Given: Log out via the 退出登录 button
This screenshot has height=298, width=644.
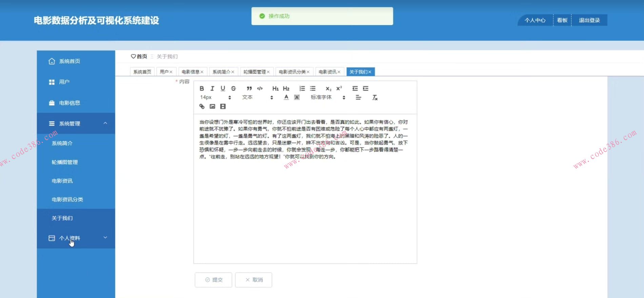Looking at the screenshot, I should [x=589, y=20].
